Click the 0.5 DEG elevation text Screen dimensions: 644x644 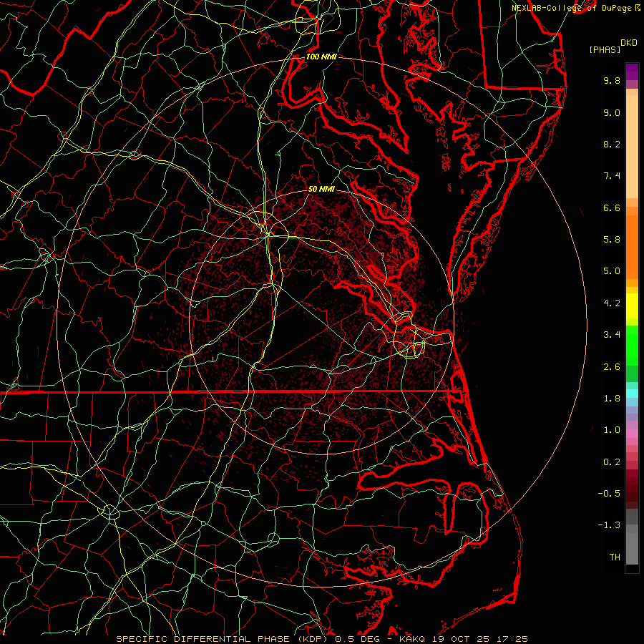click(x=358, y=639)
